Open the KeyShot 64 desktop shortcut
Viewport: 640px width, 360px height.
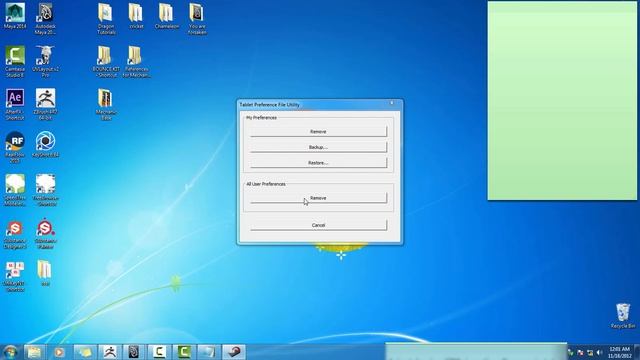click(45, 144)
